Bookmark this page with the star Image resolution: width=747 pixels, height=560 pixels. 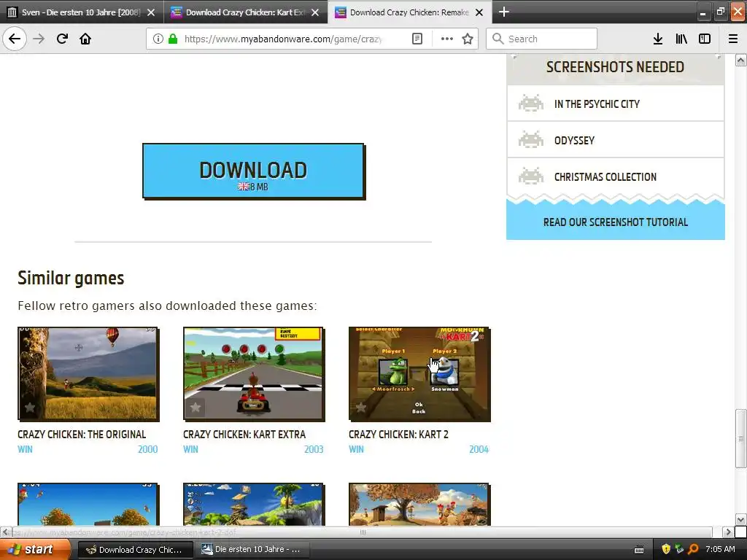coord(468,39)
